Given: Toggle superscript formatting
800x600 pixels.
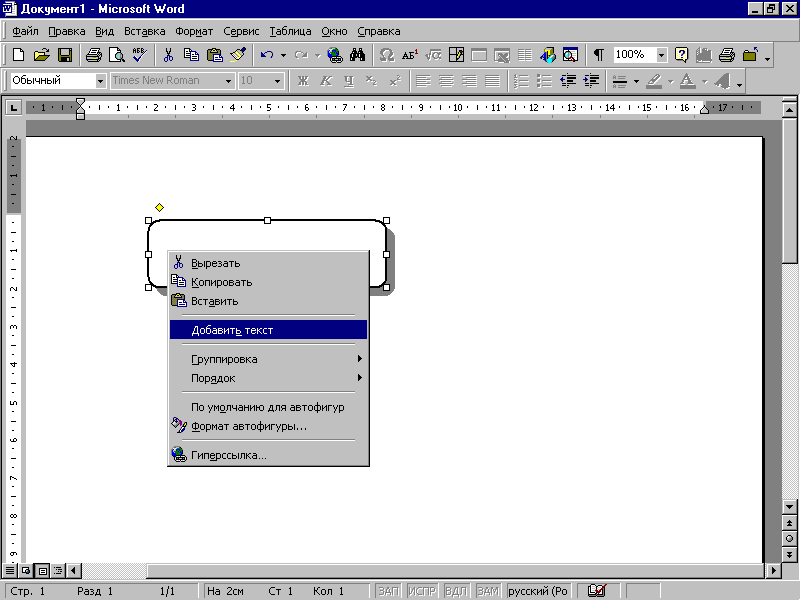Looking at the screenshot, I should (x=395, y=81).
